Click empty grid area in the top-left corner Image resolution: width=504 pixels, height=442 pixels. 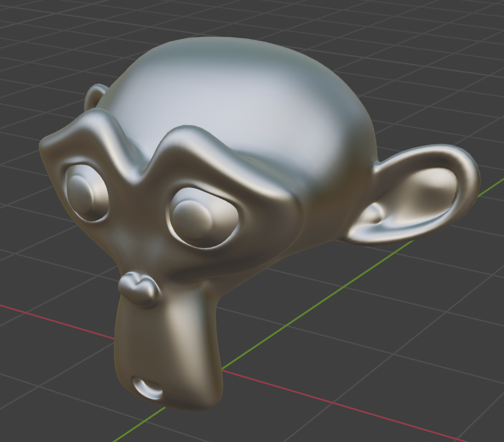coord(33,33)
